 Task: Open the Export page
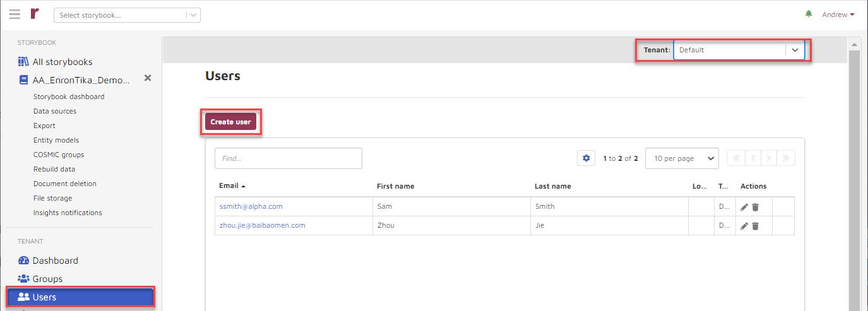coord(44,126)
